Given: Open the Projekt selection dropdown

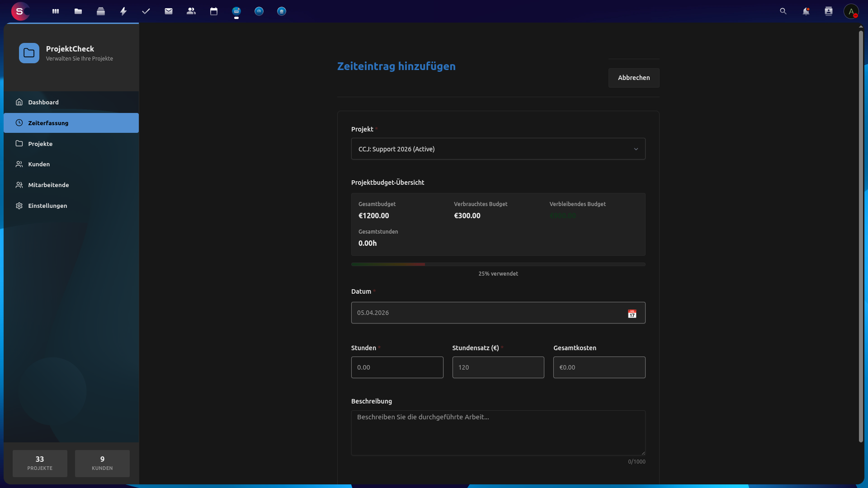Looking at the screenshot, I should (x=498, y=149).
